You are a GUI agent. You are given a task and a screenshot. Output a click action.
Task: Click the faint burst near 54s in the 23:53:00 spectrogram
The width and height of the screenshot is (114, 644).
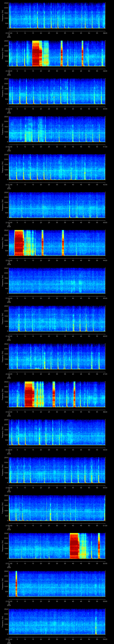[x=96, y=622]
